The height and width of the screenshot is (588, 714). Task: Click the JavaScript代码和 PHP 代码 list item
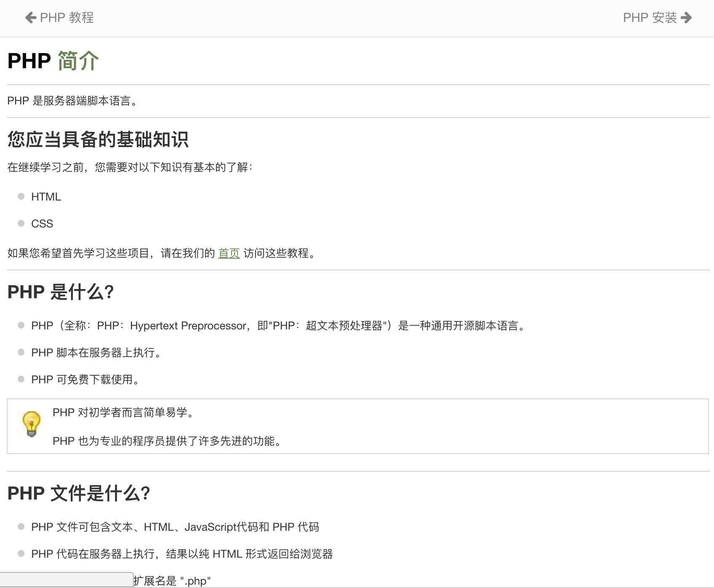click(175, 527)
